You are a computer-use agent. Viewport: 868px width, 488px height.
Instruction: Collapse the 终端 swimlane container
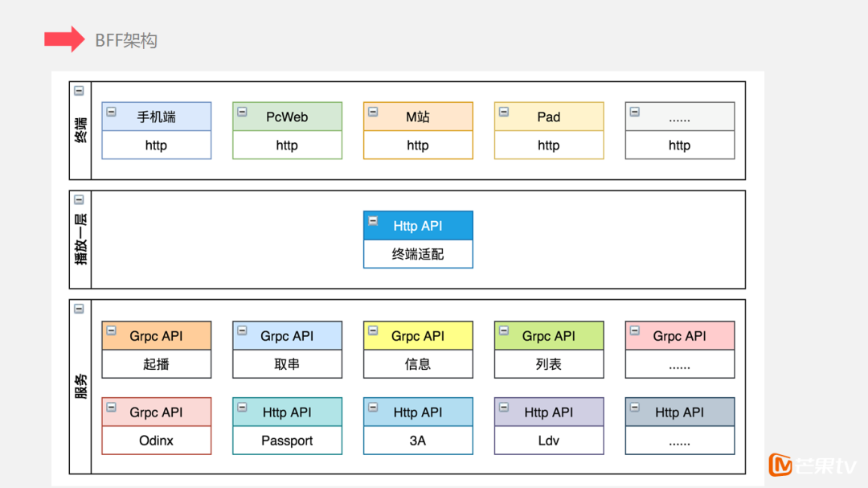coord(79,91)
